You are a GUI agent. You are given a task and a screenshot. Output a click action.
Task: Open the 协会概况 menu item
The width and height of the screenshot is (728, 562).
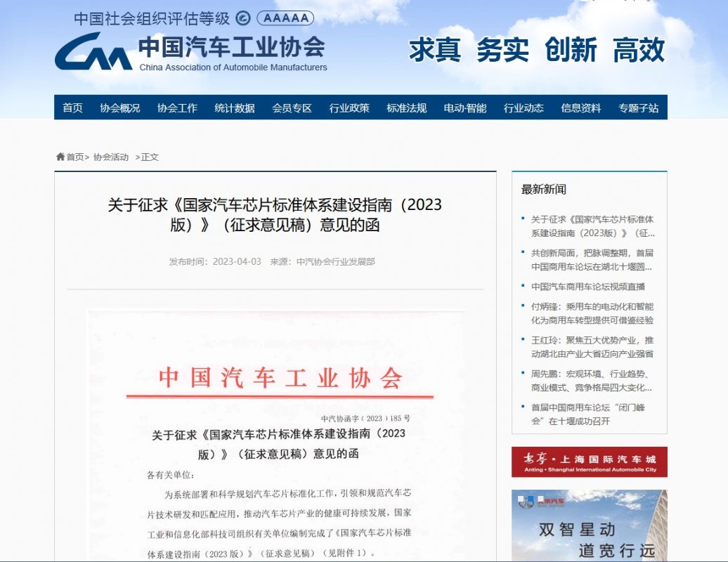119,107
